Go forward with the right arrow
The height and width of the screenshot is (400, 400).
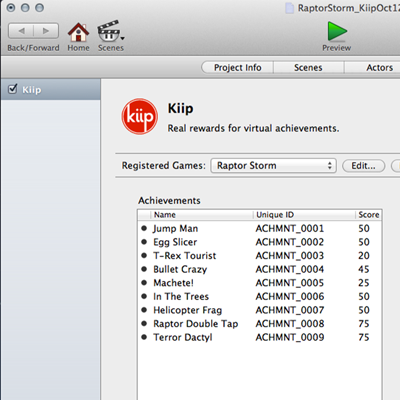(x=46, y=31)
